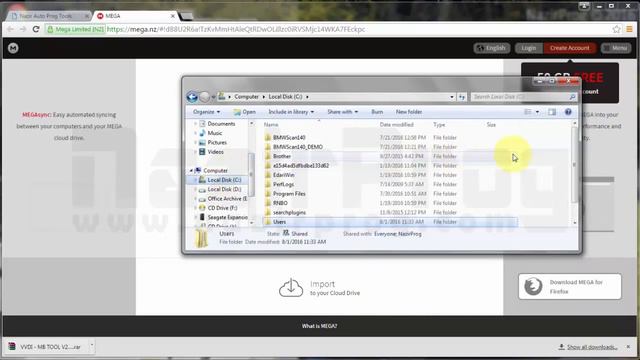This screenshot has width=640, height=360.
Task: Open the Chrome menu hamburger icon
Action: coord(629,29)
